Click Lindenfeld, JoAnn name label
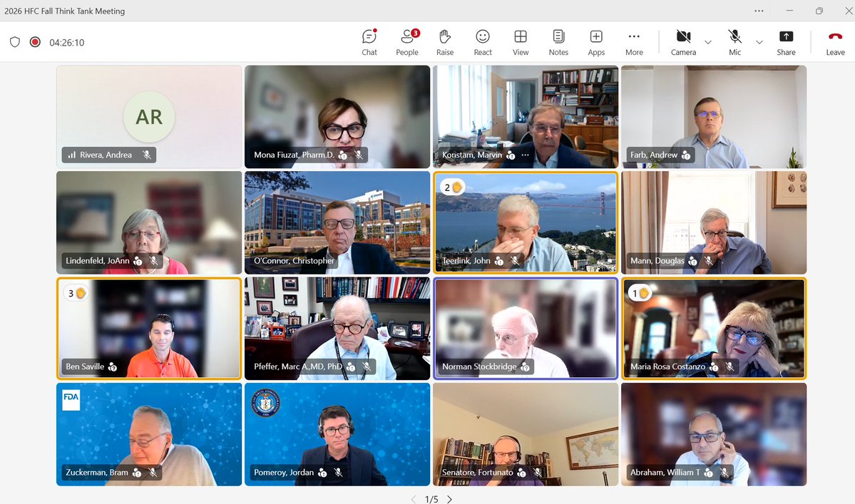 click(98, 260)
